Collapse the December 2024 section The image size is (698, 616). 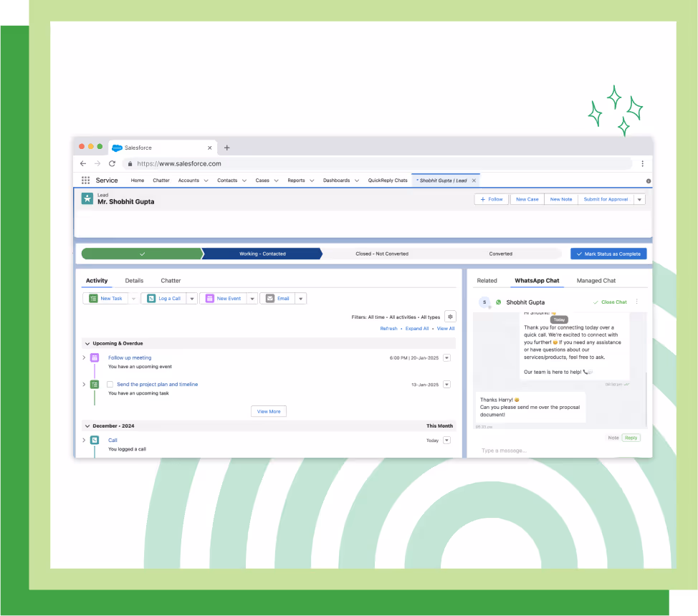tap(87, 426)
